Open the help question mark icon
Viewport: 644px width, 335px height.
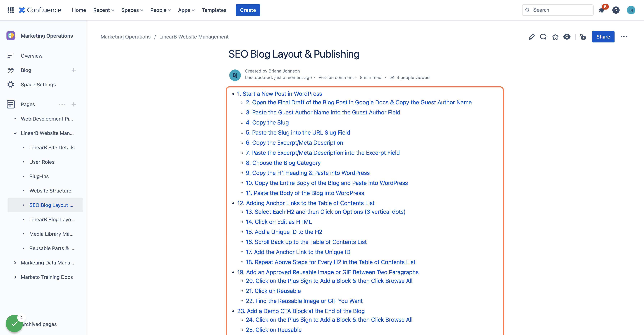click(616, 10)
